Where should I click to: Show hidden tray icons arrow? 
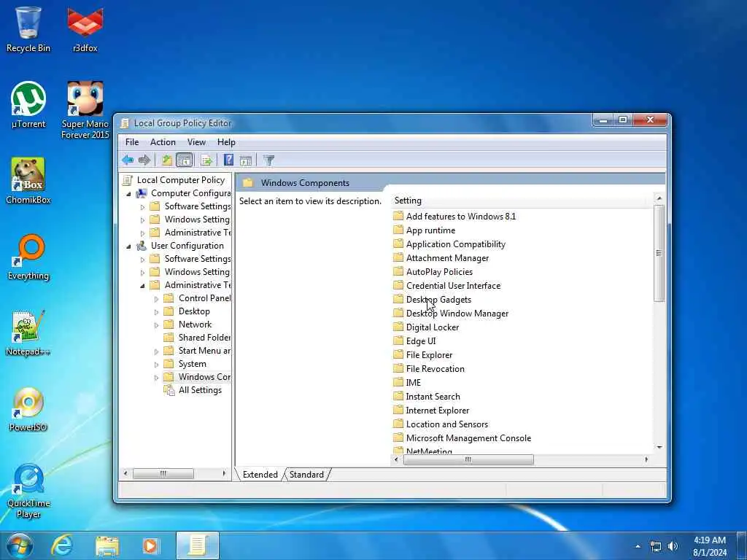point(638,546)
